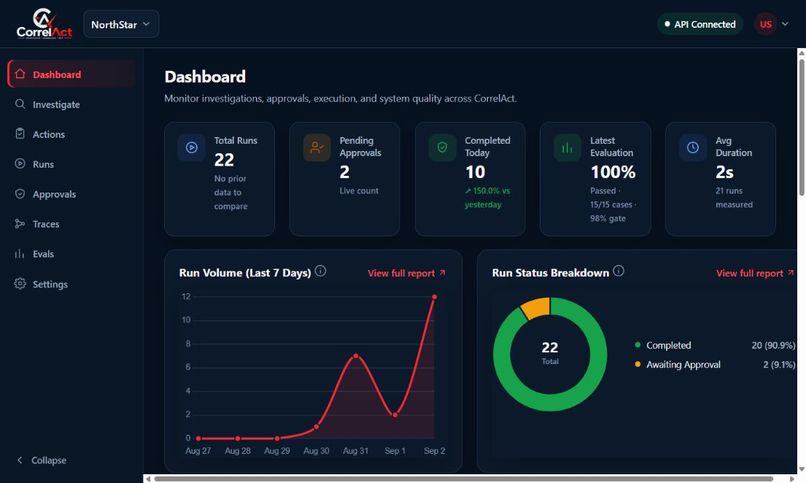Click the Investigate magnifier icon
The image size is (806, 483).
click(x=20, y=104)
